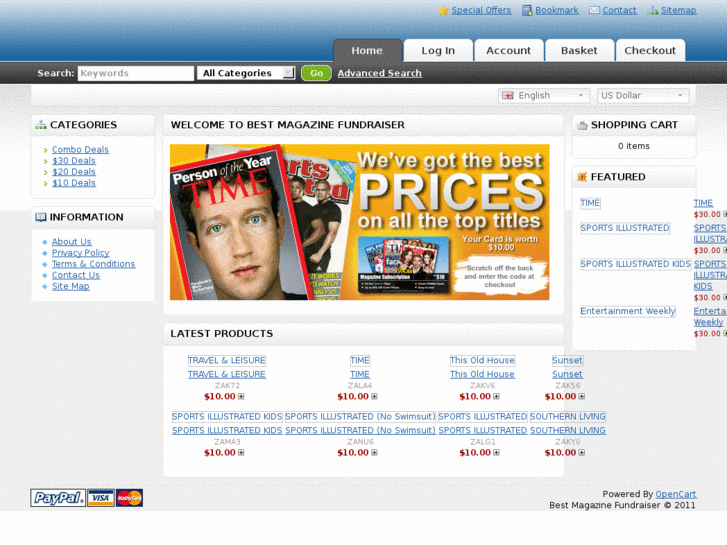Click plus icon beside Sunset ZAK56 price
Image resolution: width=727 pixels, height=545 pixels.
tap(581, 397)
